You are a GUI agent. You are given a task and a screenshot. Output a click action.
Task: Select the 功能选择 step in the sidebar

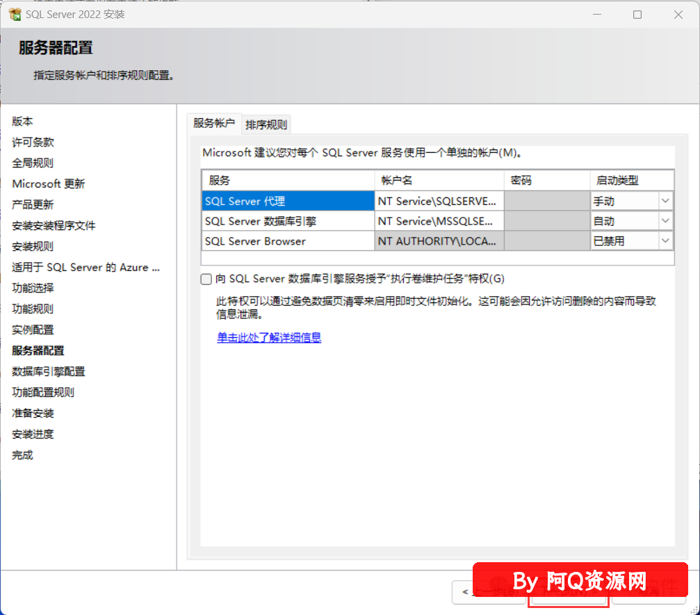pyautogui.click(x=33, y=288)
